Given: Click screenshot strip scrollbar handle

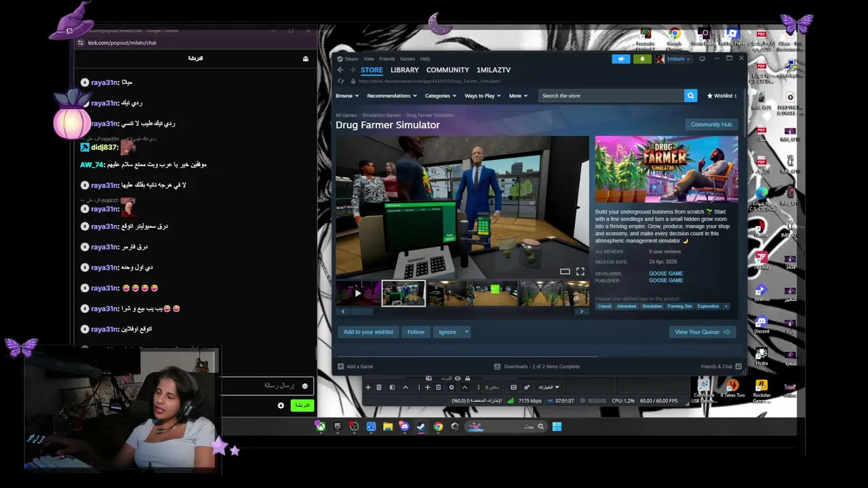Looking at the screenshot, I should pos(361,312).
